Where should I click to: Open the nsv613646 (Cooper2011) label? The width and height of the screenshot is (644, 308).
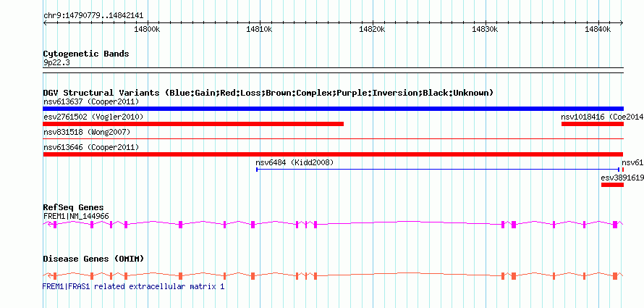click(91, 147)
